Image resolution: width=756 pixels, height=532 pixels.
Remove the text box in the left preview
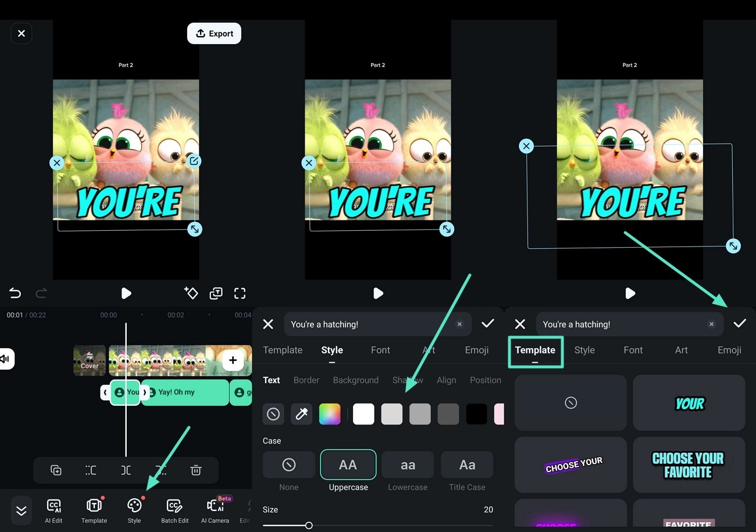pos(56,163)
